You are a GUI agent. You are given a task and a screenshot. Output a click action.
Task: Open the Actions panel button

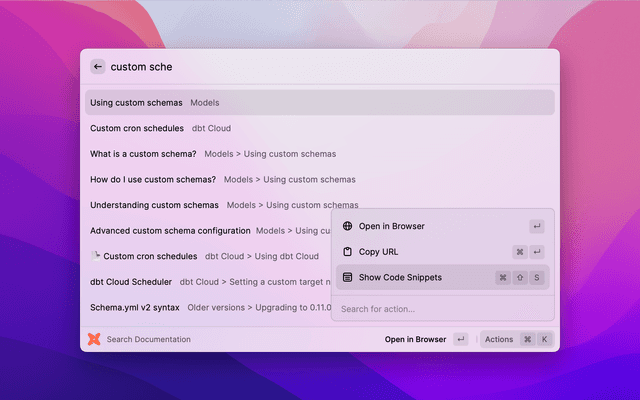499,339
